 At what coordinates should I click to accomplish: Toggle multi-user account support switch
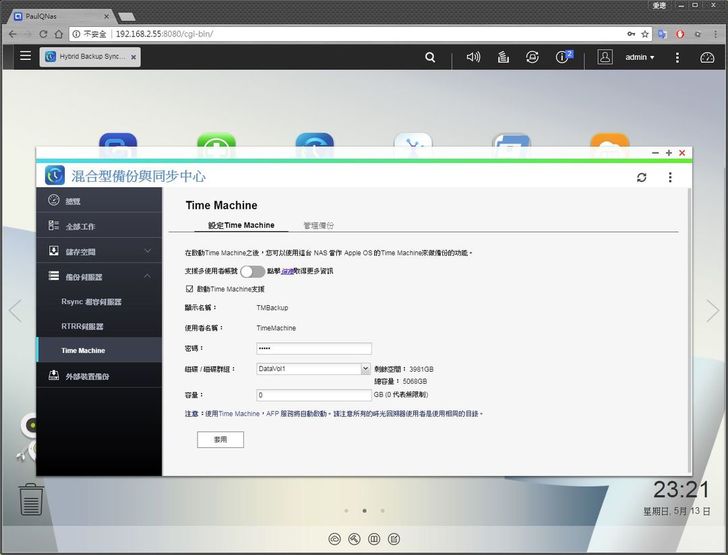(x=252, y=271)
